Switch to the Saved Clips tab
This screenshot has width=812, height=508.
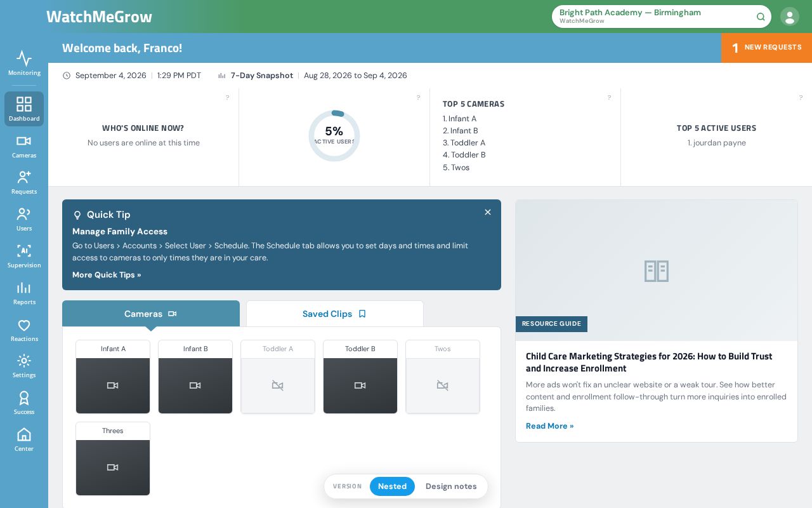(x=335, y=314)
